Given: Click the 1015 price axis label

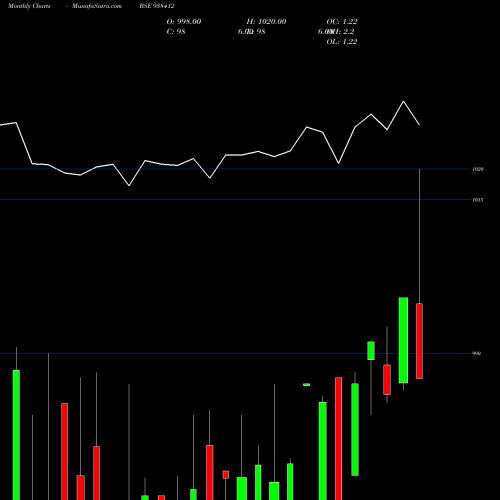Looking at the screenshot, I should [478, 200].
